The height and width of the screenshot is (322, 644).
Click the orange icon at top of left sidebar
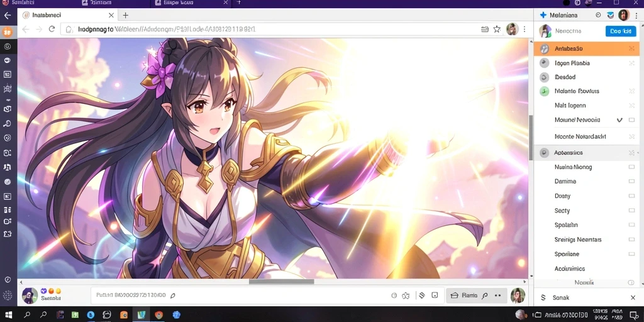[x=8, y=31]
